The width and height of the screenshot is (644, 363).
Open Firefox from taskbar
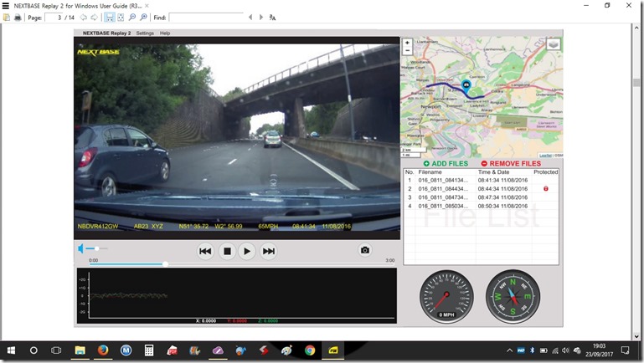tap(103, 350)
